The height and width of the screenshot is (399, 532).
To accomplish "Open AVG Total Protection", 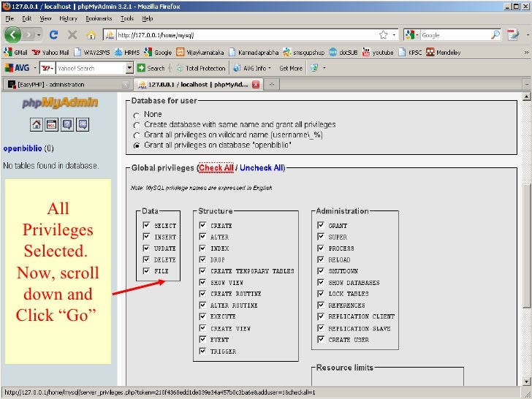I will pos(201,68).
